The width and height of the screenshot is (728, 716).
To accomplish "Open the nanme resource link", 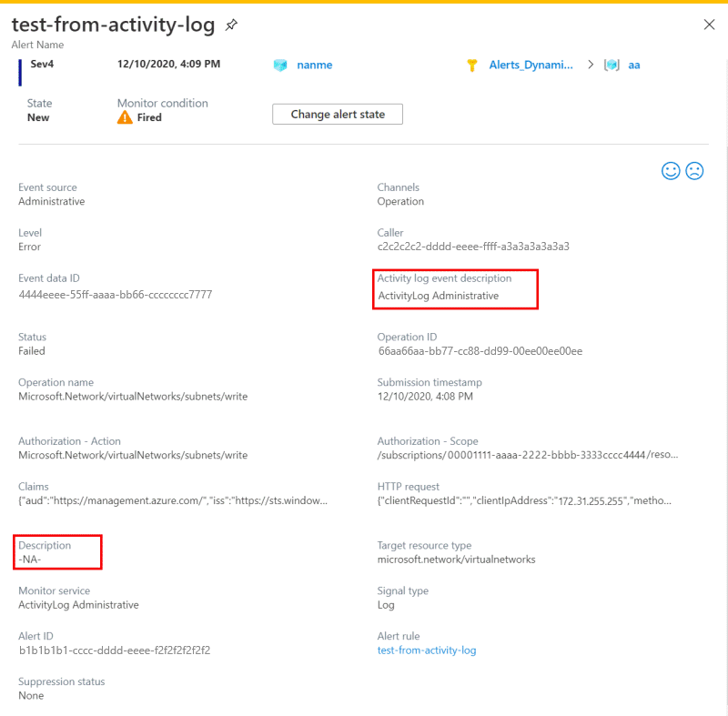I will click(x=314, y=65).
